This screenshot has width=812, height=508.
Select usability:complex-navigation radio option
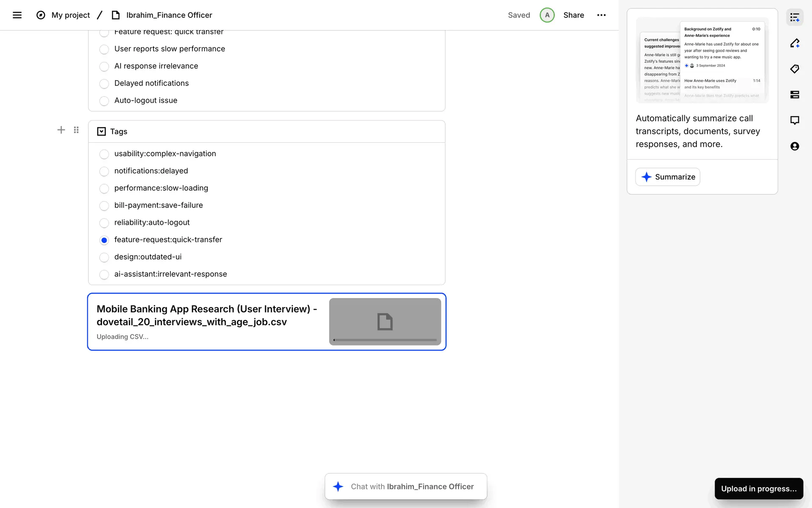coord(104,154)
